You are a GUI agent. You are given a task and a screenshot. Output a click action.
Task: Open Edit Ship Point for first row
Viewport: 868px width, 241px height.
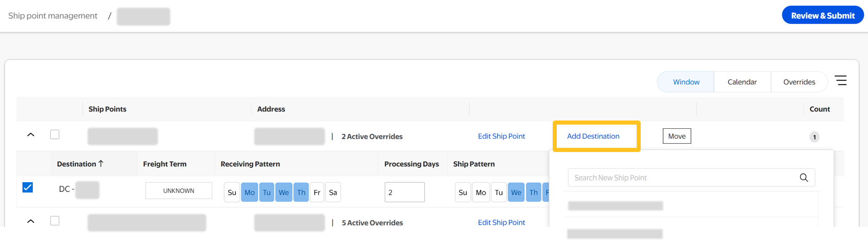501,136
